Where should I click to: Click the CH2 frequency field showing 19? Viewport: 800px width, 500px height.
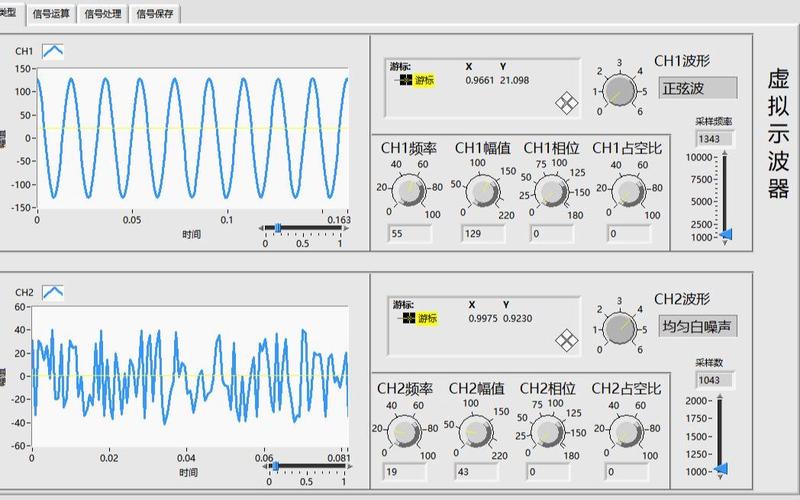point(405,472)
